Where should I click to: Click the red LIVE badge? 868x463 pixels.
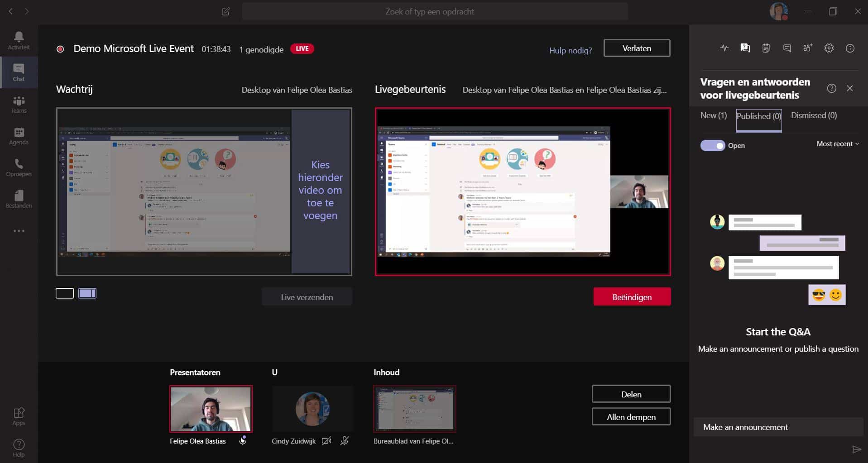pos(302,48)
